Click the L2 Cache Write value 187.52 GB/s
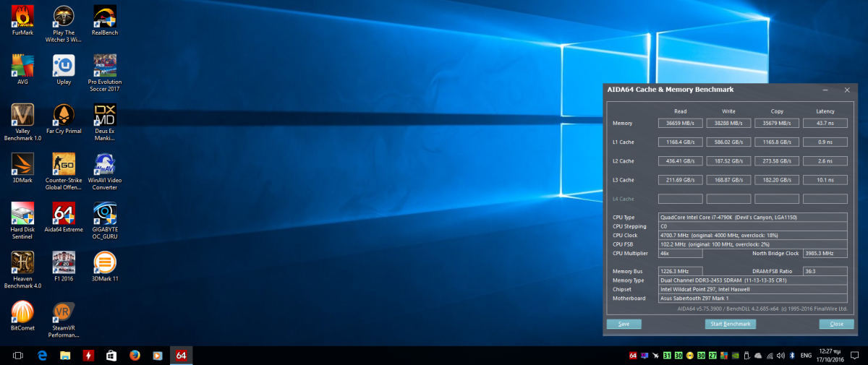 click(728, 160)
